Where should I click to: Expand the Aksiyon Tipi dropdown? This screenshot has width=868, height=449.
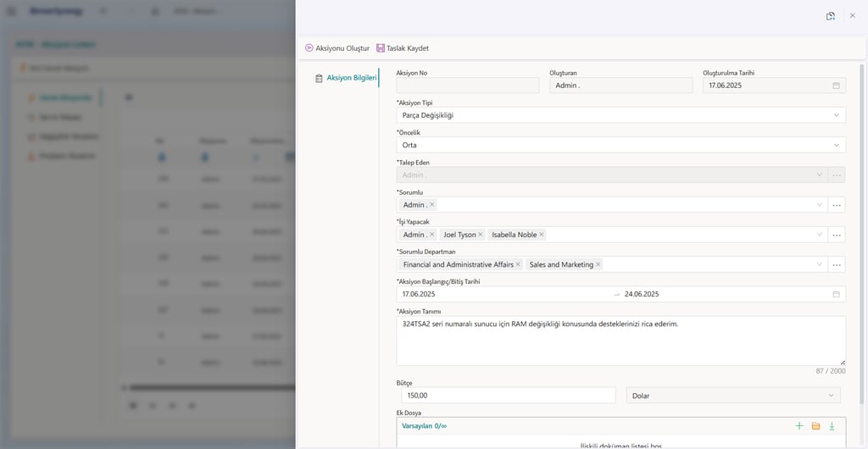836,115
